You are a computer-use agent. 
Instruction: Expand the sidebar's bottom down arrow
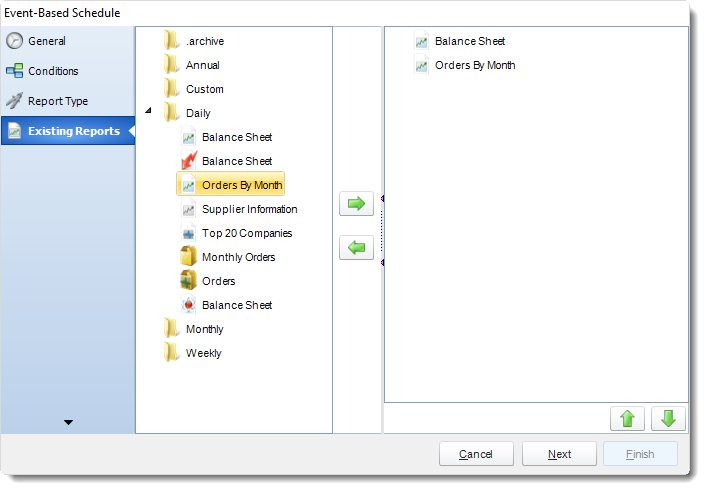click(68, 422)
